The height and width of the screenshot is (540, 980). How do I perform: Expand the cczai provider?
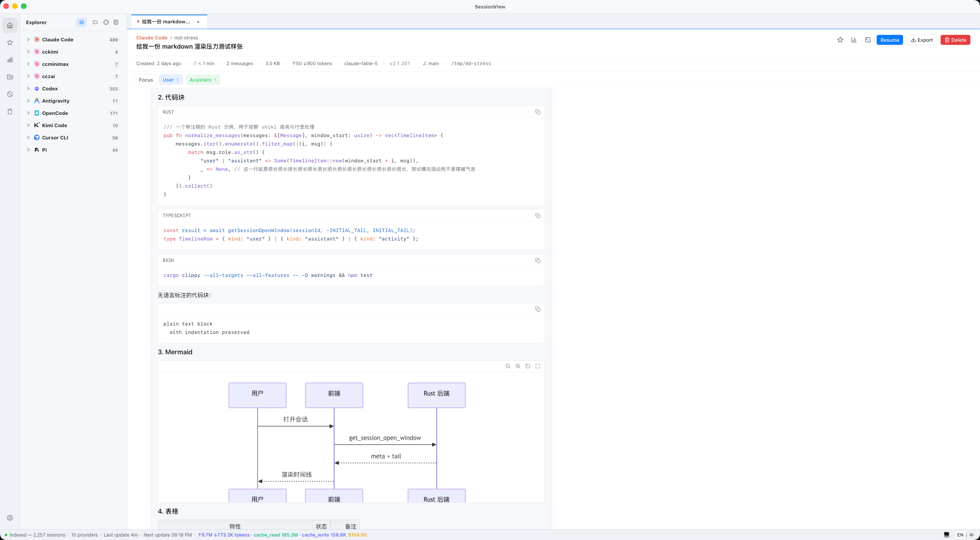pyautogui.click(x=28, y=76)
